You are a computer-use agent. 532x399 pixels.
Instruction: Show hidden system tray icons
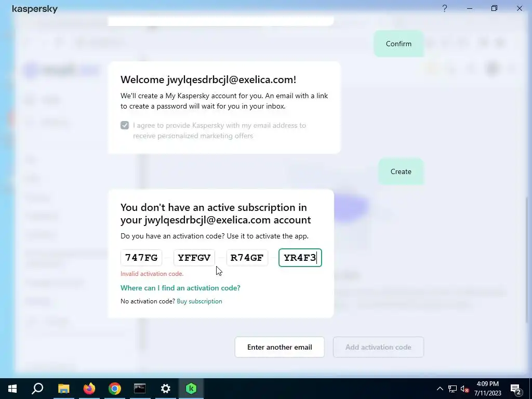440,389
